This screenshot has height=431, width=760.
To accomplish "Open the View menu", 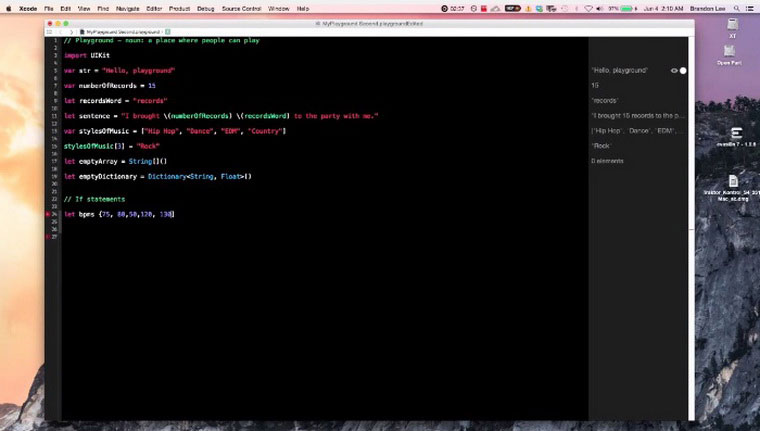I will [84, 9].
